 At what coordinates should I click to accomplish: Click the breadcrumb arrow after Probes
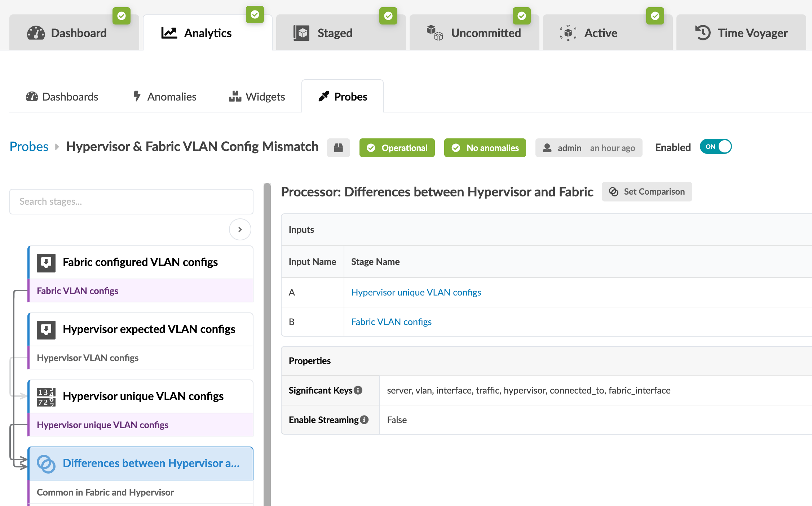click(57, 147)
